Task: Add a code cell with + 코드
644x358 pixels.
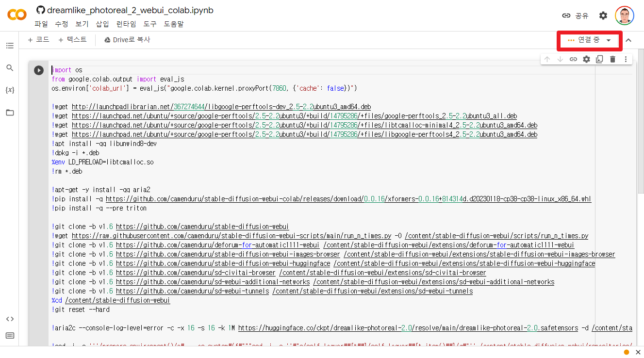Action: (x=39, y=40)
